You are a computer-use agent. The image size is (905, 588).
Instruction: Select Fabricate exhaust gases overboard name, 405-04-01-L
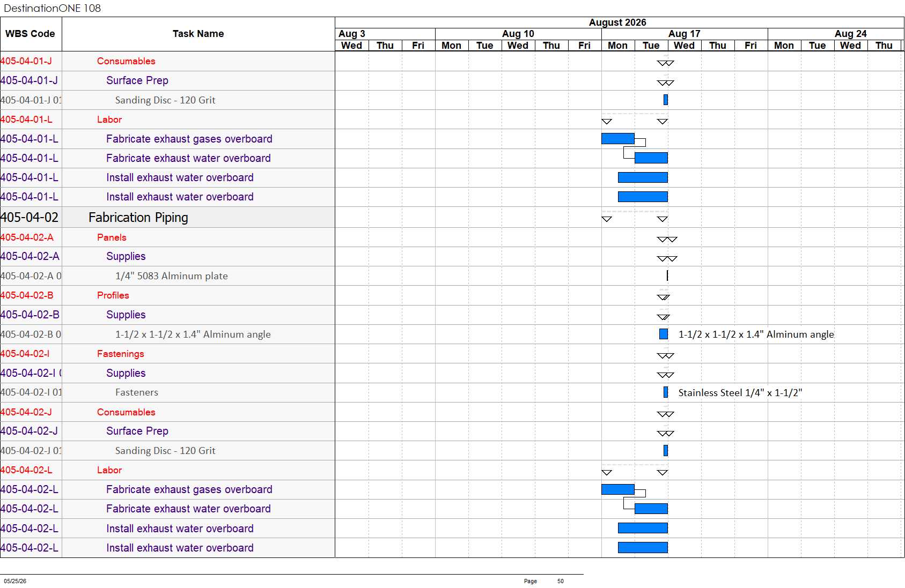pos(189,139)
